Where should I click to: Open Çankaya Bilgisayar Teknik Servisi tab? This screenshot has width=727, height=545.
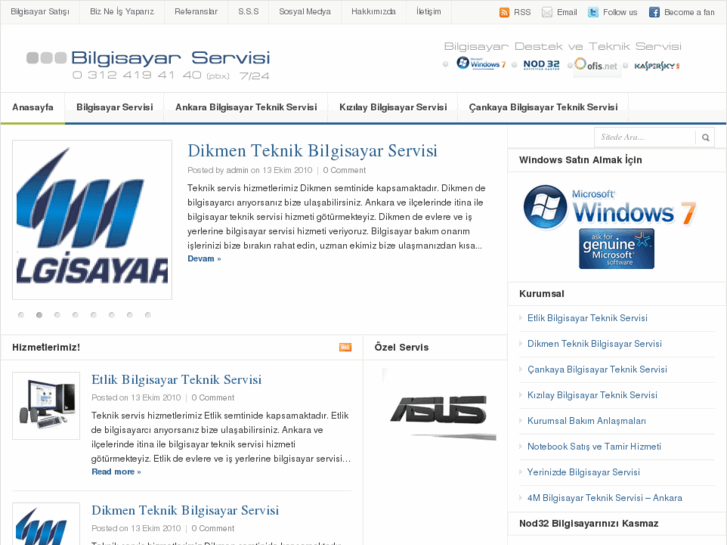(x=543, y=108)
